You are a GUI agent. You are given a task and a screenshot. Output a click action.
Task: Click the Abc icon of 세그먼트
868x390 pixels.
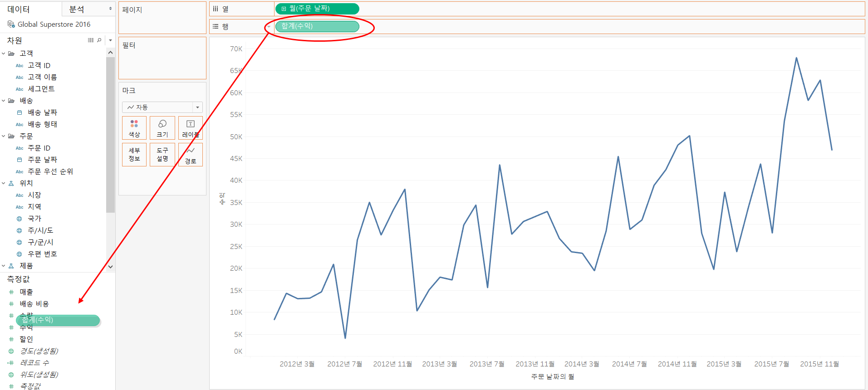(20, 89)
